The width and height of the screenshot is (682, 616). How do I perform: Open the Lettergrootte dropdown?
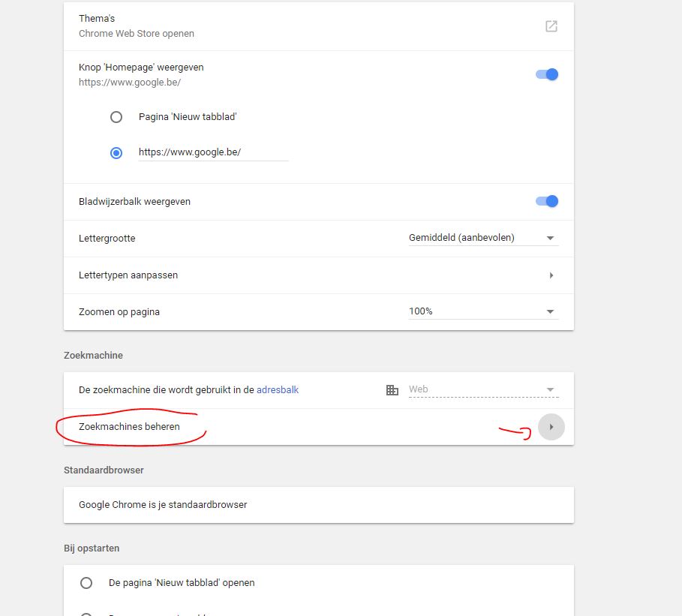click(x=483, y=238)
